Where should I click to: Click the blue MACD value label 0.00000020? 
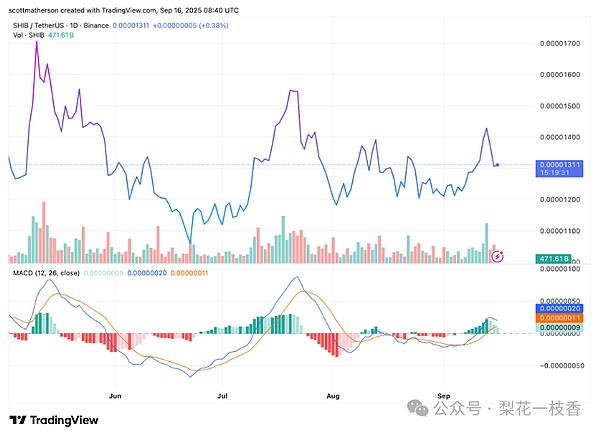coord(562,309)
